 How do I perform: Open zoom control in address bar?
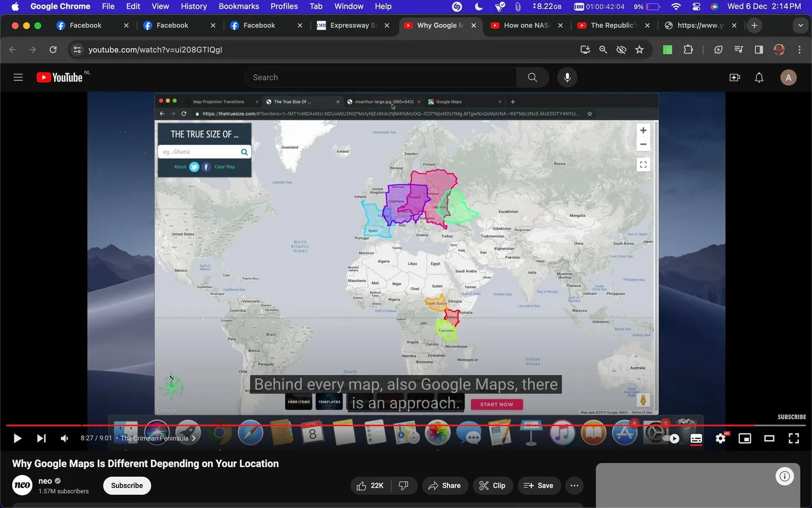point(603,49)
